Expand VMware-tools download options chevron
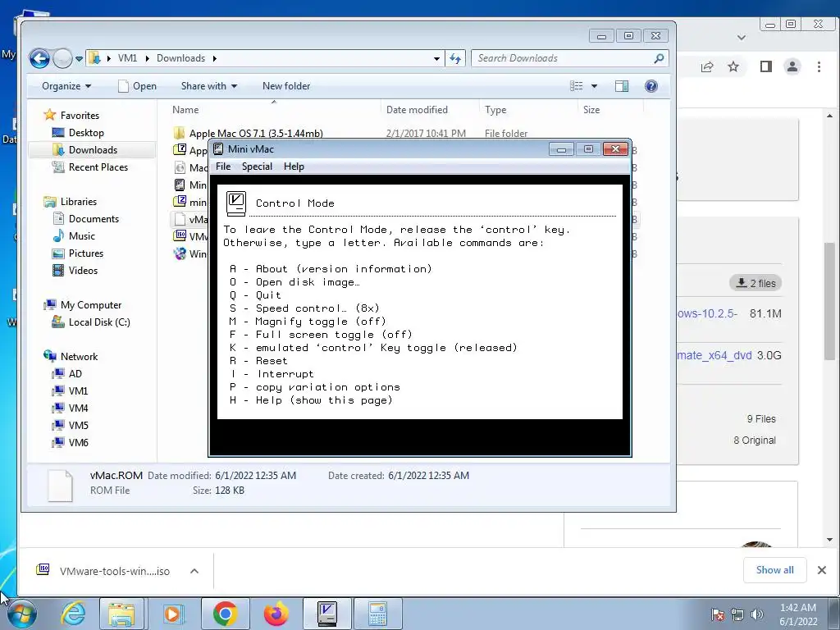 194,571
